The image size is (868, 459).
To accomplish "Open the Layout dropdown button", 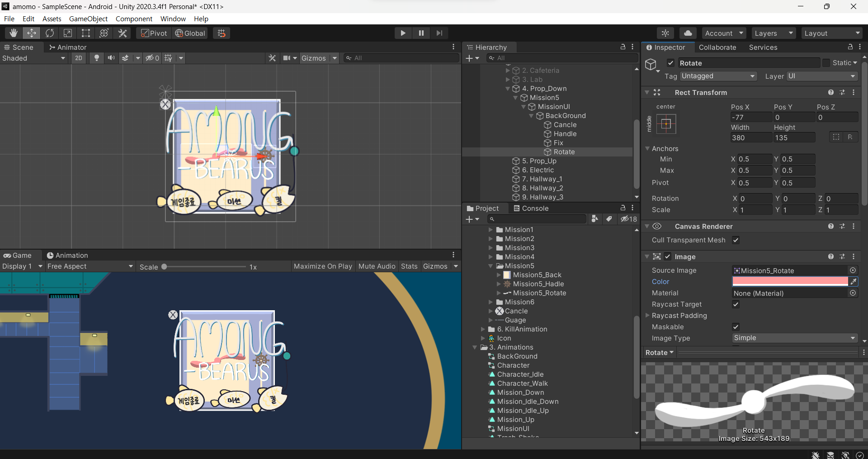I will [832, 33].
